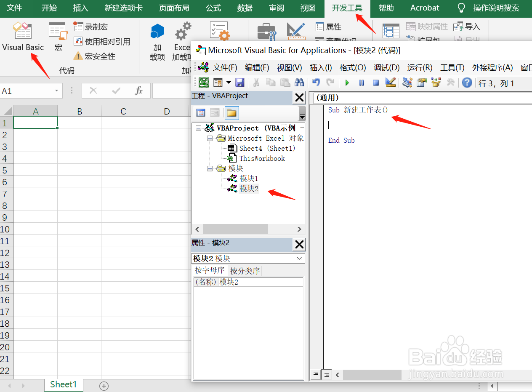
Task: Open VBA 调试(D) menu
Action: point(386,68)
